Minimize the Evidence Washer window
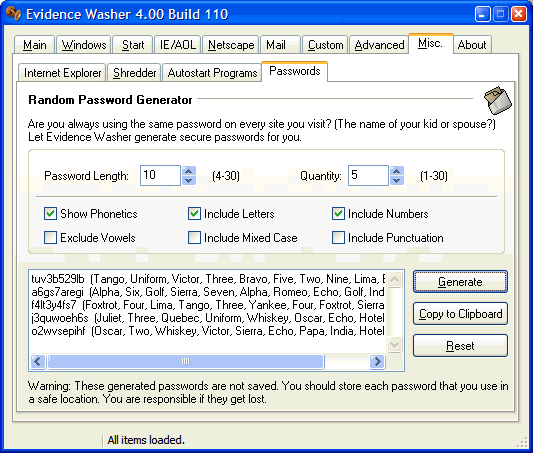Viewport: 533px width, 453px height. tap(482, 14)
